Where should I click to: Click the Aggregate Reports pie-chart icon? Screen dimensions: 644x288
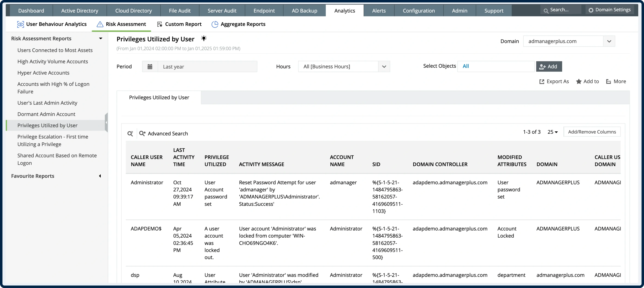[x=214, y=24]
